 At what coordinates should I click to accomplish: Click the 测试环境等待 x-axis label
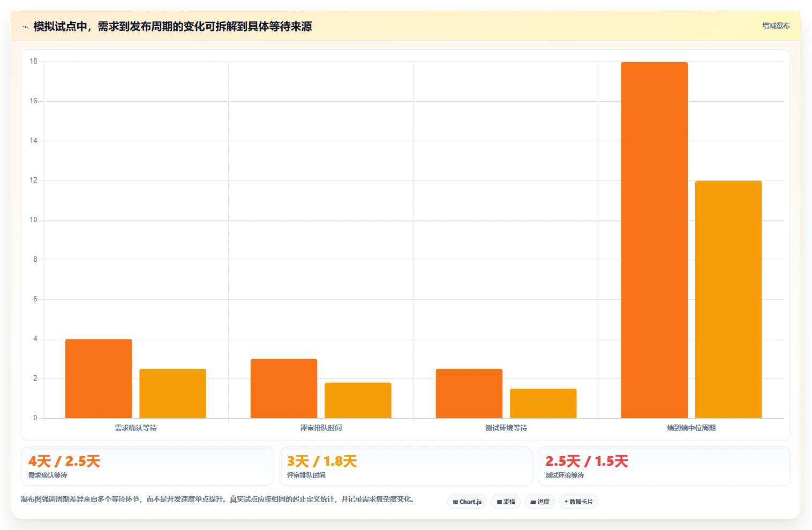(x=506, y=428)
